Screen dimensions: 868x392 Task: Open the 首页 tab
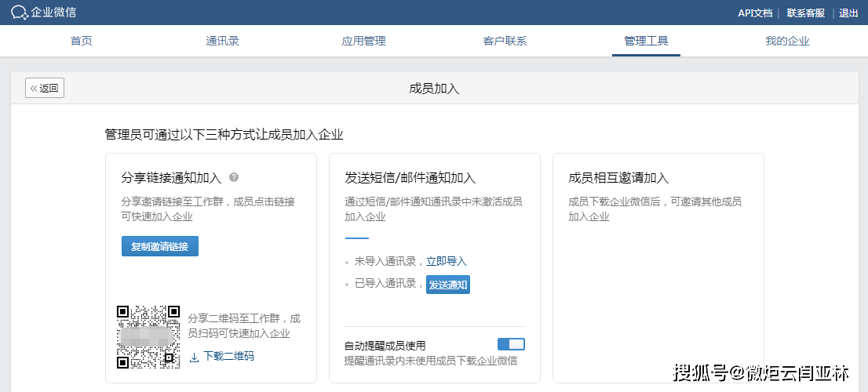(x=81, y=41)
